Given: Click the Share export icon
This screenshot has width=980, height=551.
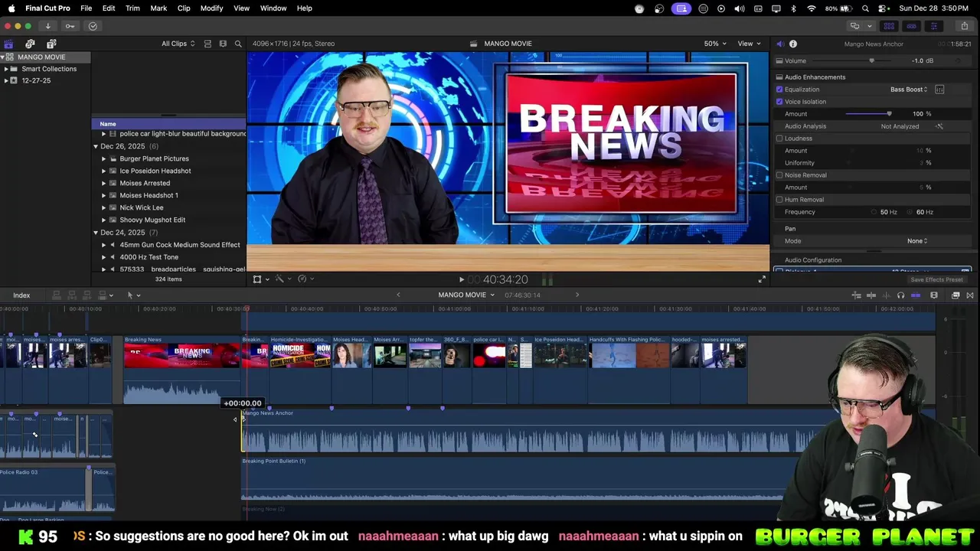Looking at the screenshot, I should pos(964,26).
